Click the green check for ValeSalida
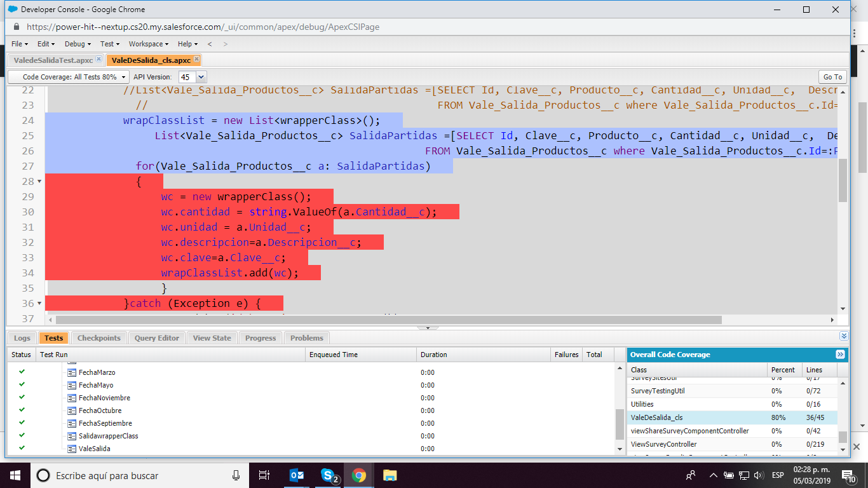The height and width of the screenshot is (488, 868). click(x=22, y=448)
